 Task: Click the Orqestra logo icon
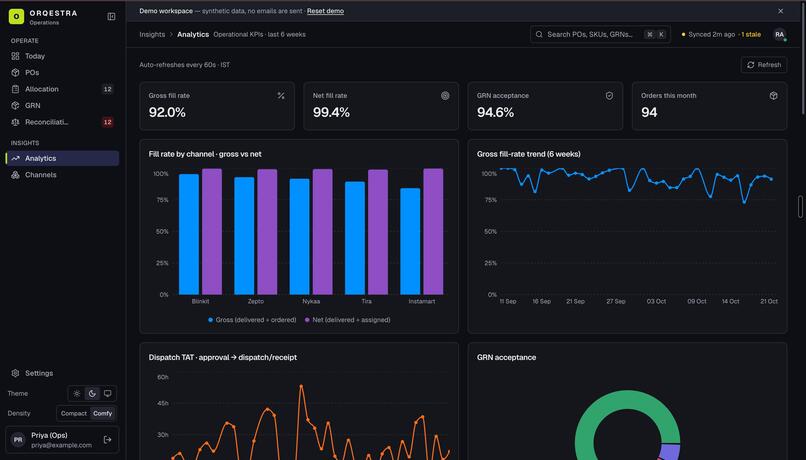point(16,16)
